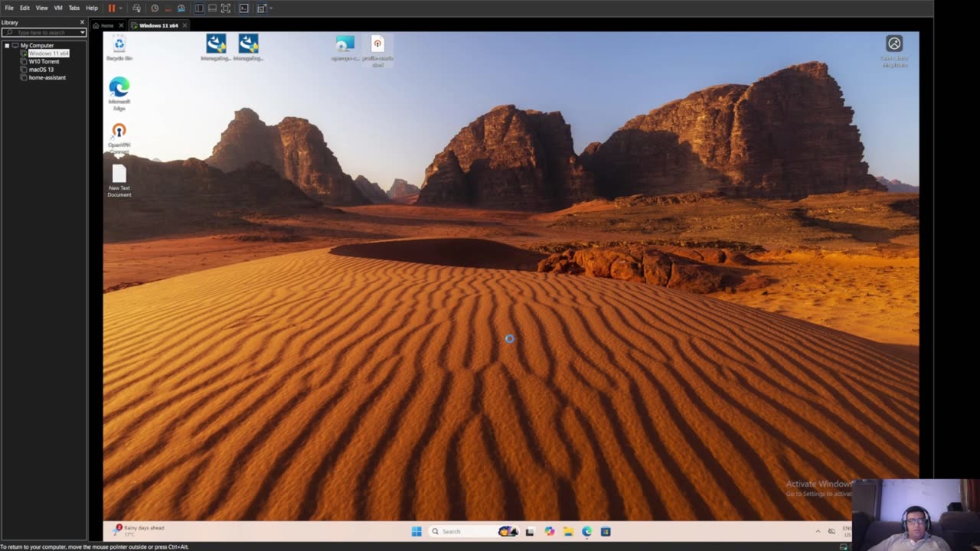The width and height of the screenshot is (980, 551).
Task: Close the Library panel
Action: pyautogui.click(x=83, y=22)
